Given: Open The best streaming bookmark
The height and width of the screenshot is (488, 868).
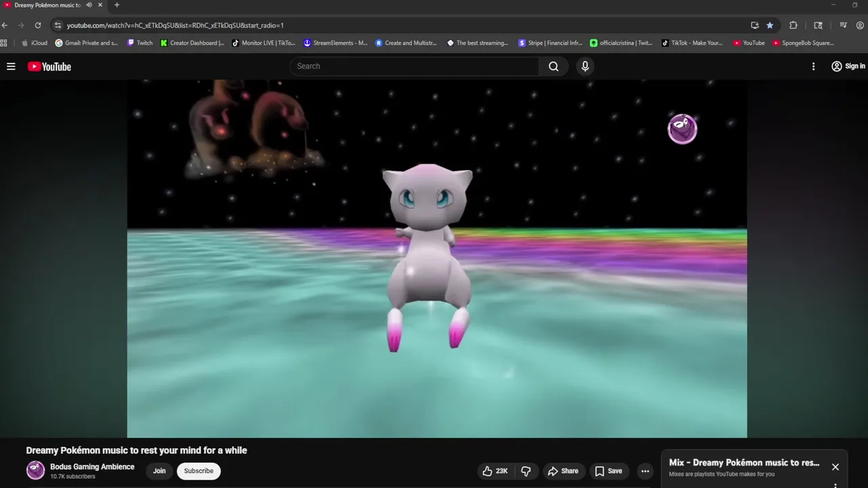Looking at the screenshot, I should pos(478,43).
